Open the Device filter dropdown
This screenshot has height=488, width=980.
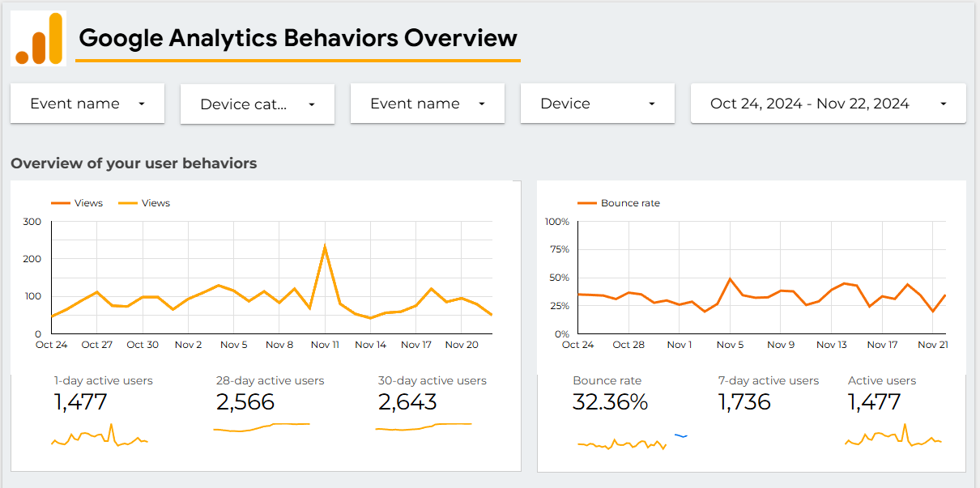(598, 104)
